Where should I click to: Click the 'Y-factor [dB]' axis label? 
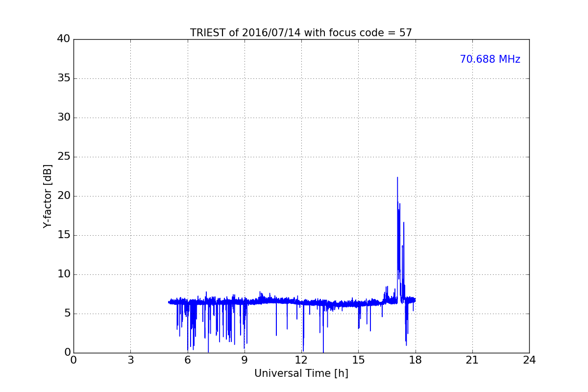[x=48, y=196]
